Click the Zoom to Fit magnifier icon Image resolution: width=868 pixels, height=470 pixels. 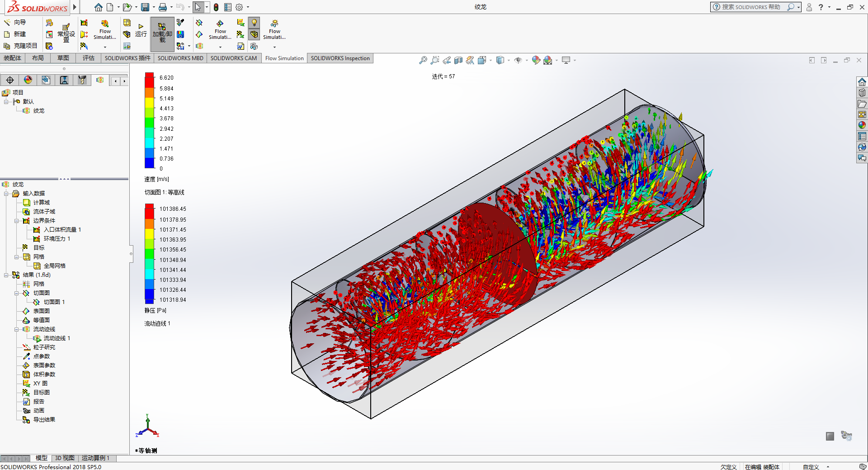coord(423,60)
